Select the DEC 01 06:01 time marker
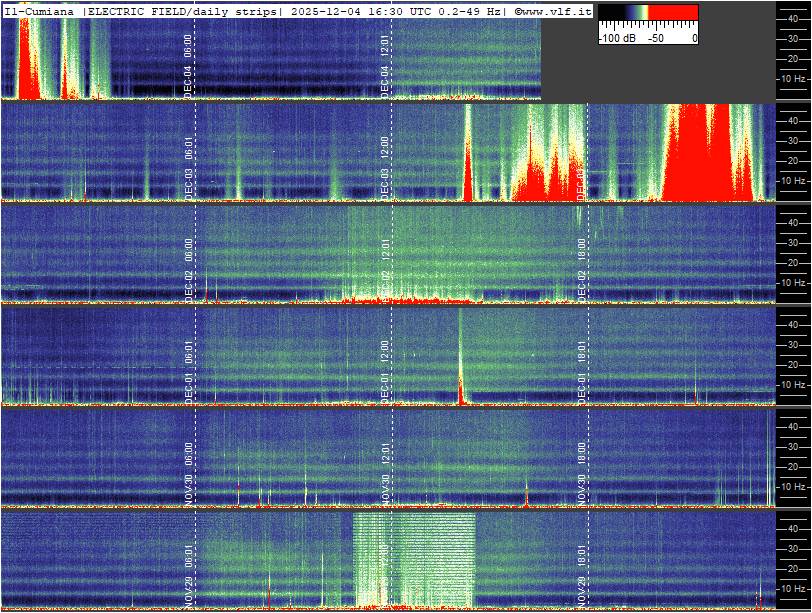Viewport: 812px width, 613px height. pos(188,370)
